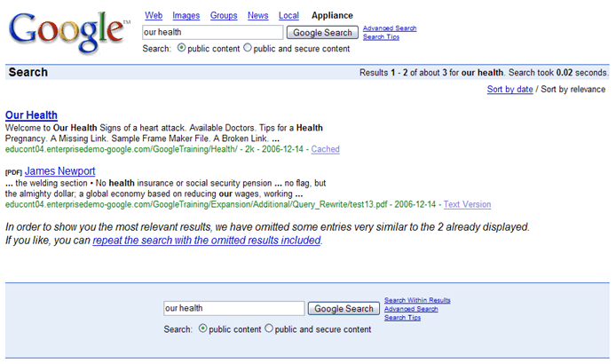Go to the Groups tab
Screen dimensions: 616x364
(224, 15)
